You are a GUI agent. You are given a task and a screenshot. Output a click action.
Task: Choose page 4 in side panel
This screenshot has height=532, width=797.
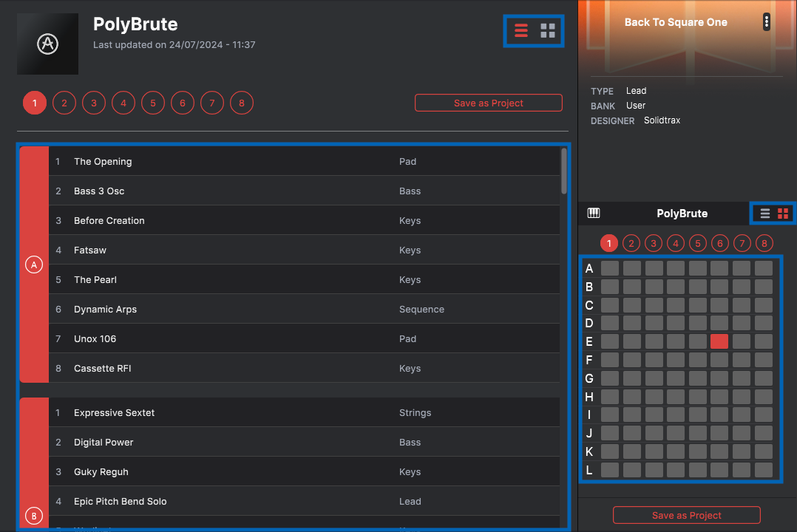tap(676, 243)
